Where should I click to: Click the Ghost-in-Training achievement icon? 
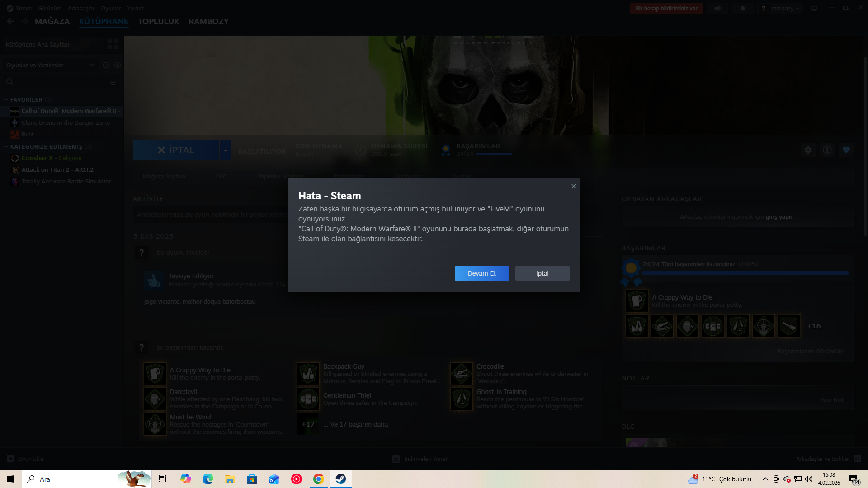(x=462, y=399)
